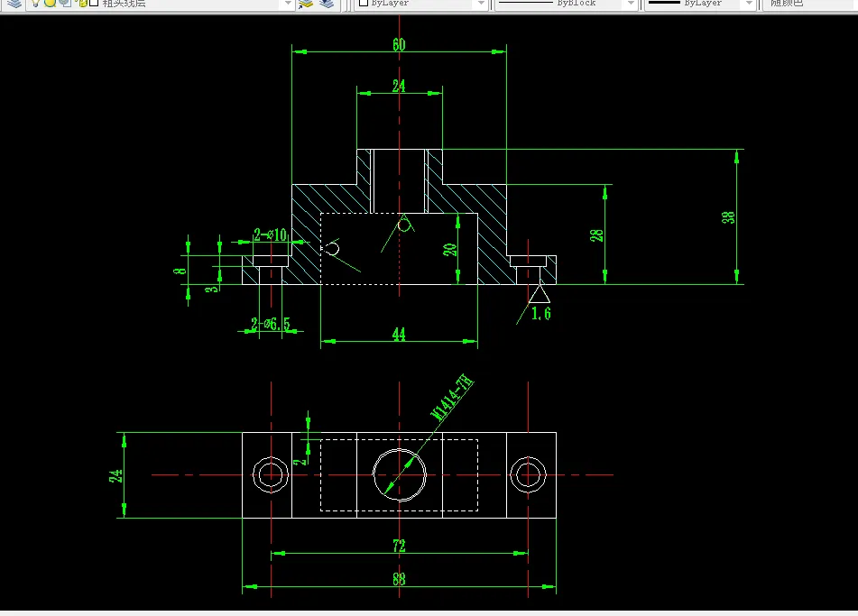The width and height of the screenshot is (858, 616).
Task: Toggle freeze state for the current layer
Action: point(50,4)
